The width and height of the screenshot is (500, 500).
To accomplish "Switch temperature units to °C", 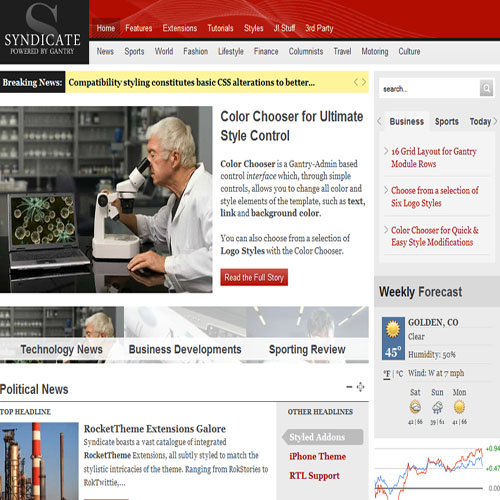I will [x=399, y=374].
